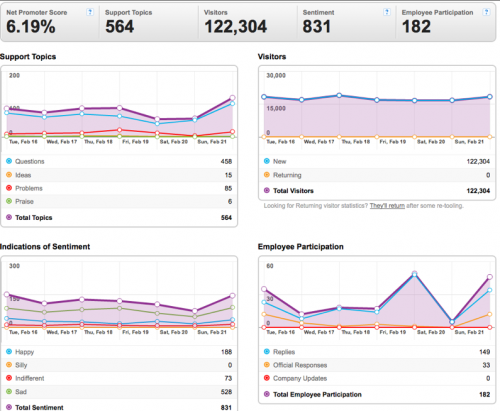Click the purple Total Visitors legend marker
This screenshot has width=500, height=411.
point(267,191)
